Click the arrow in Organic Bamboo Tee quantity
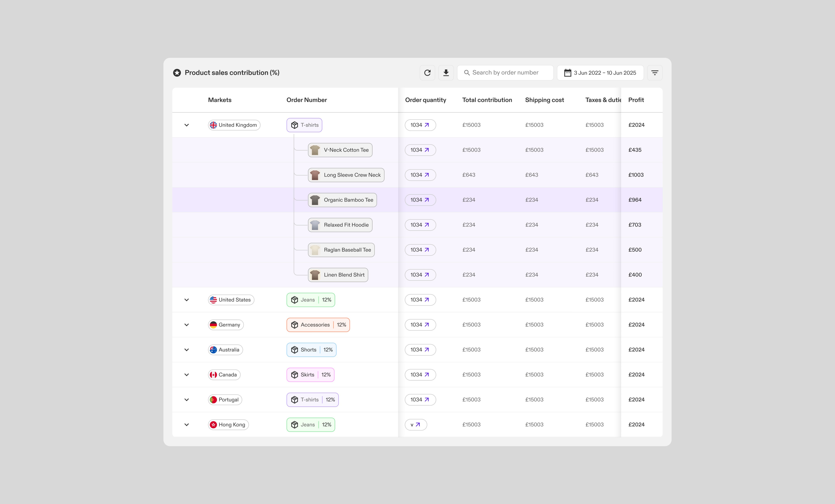This screenshot has width=835, height=504. click(427, 200)
